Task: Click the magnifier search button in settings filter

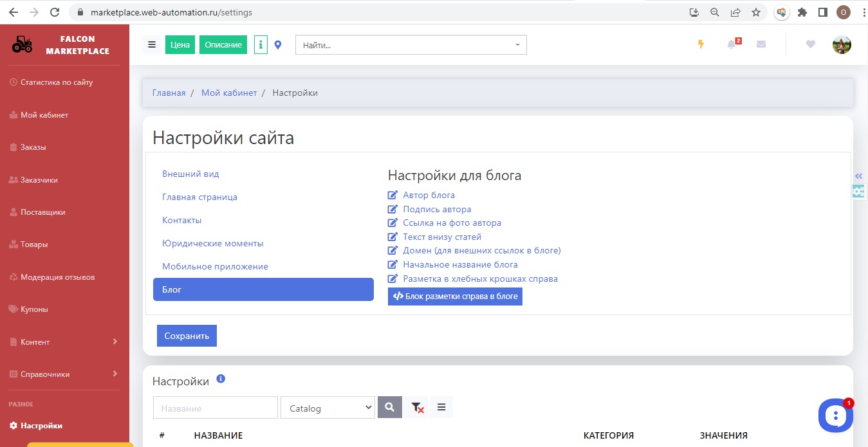Action: click(x=389, y=407)
